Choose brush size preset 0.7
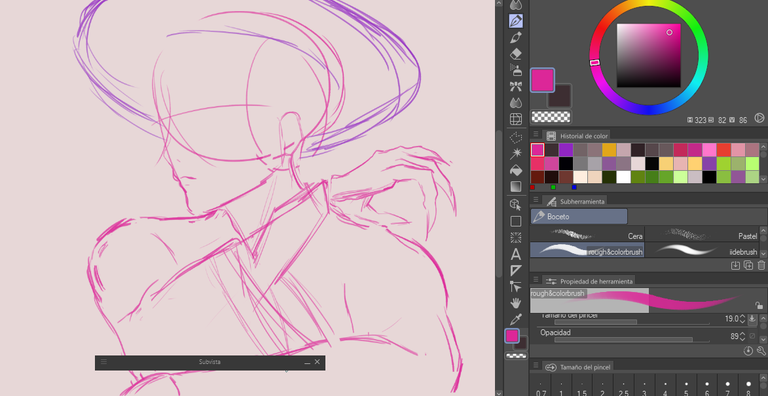The width and height of the screenshot is (768, 396). [541, 386]
